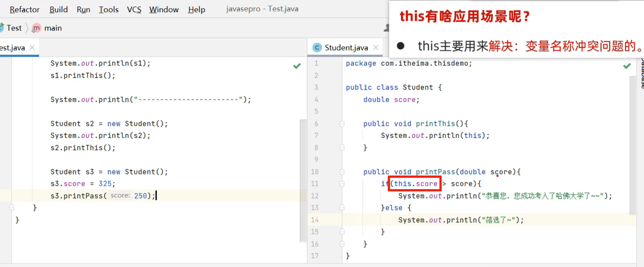
Task: Collapse the if block fold marker on line 11
Action: click(342, 184)
